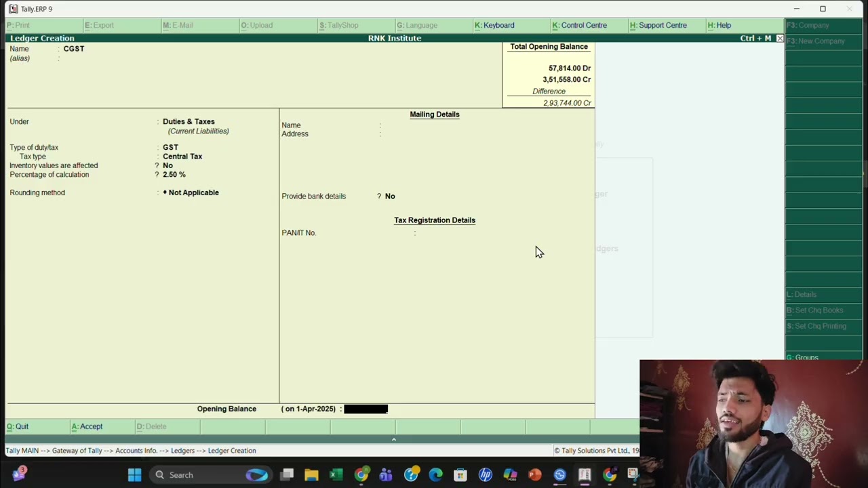
Task: Click Percentage of calculation 2.50 % value
Action: coord(174,175)
